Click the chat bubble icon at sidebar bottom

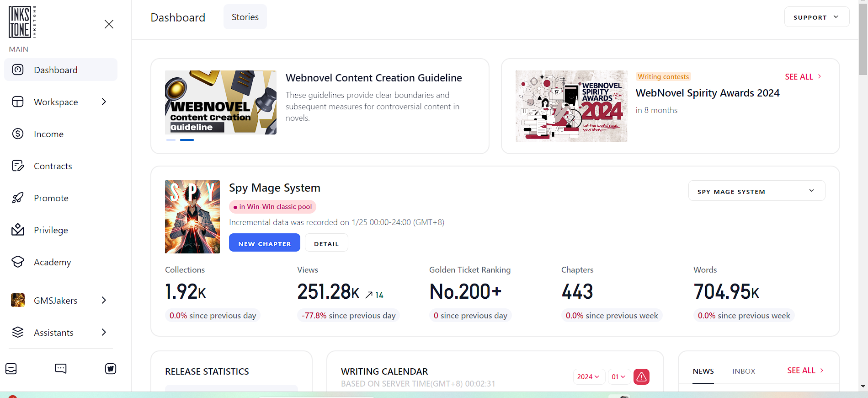(x=61, y=369)
